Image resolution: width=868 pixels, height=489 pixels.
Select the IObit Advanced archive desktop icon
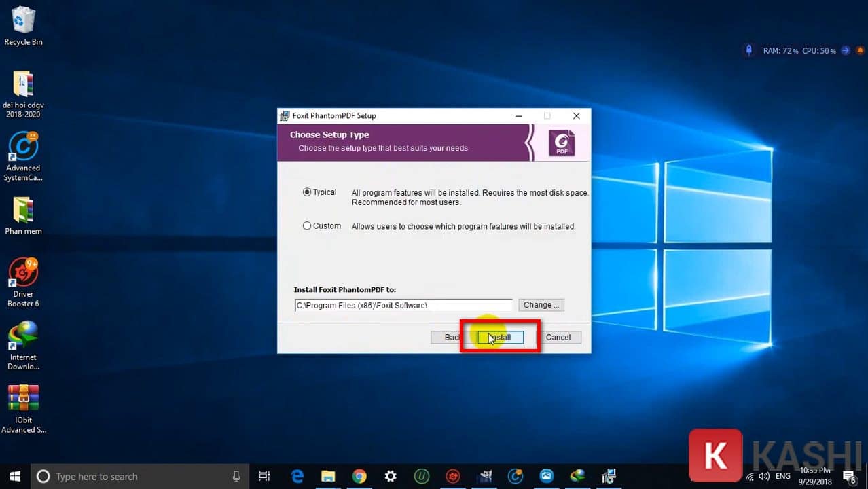(23, 407)
